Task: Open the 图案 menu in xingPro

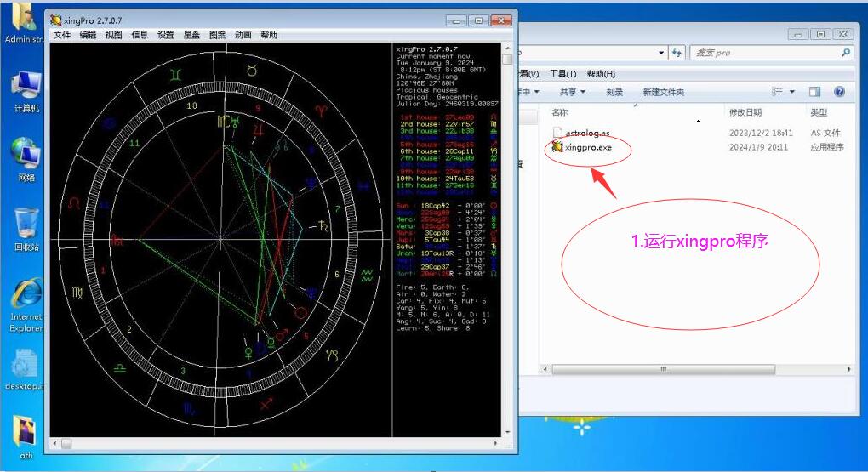Action: point(218,35)
